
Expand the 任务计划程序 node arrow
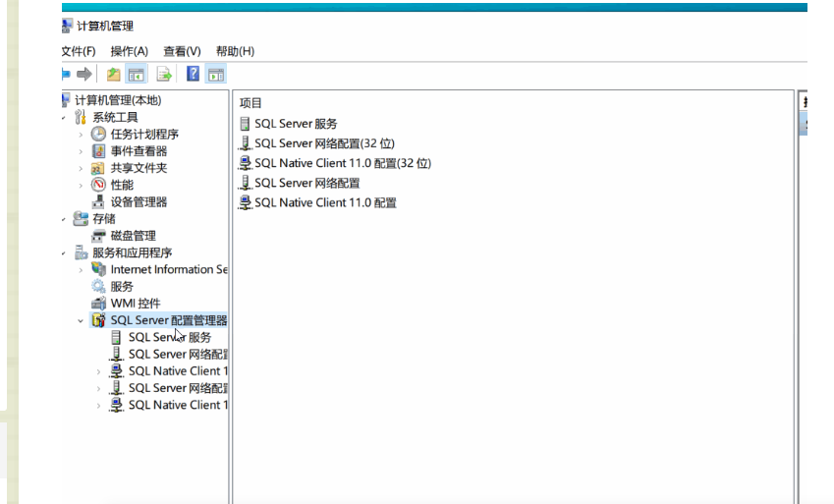point(81,135)
